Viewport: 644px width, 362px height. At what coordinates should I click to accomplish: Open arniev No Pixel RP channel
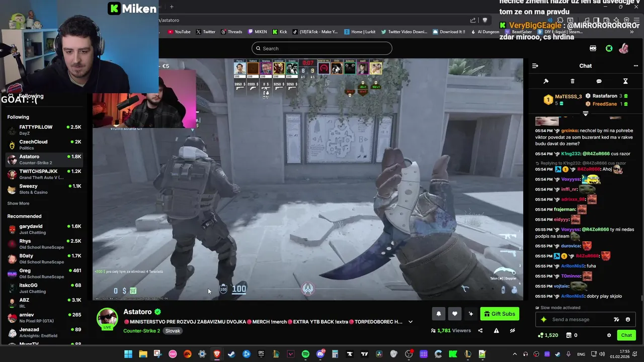(44, 318)
